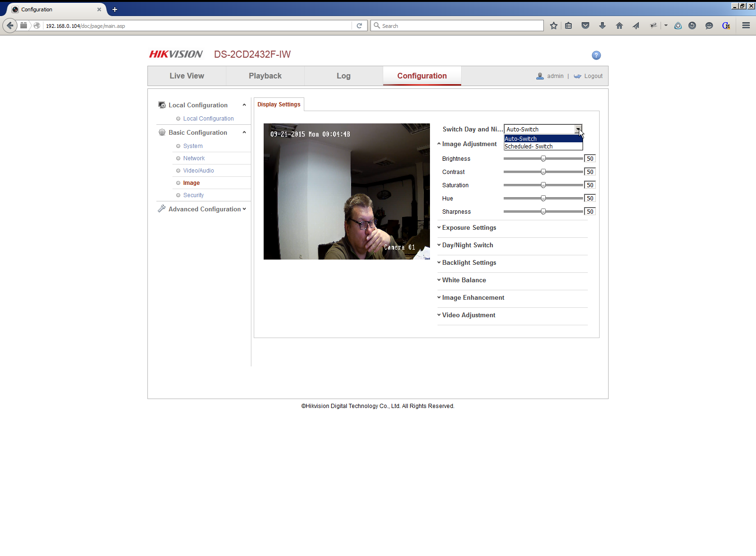
Task: Open a new browser tab
Action: (115, 9)
